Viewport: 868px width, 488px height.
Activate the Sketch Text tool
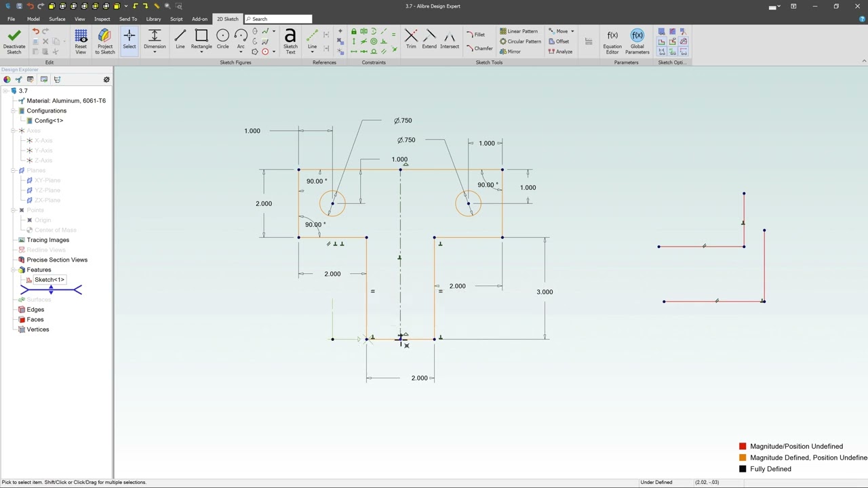tap(290, 41)
